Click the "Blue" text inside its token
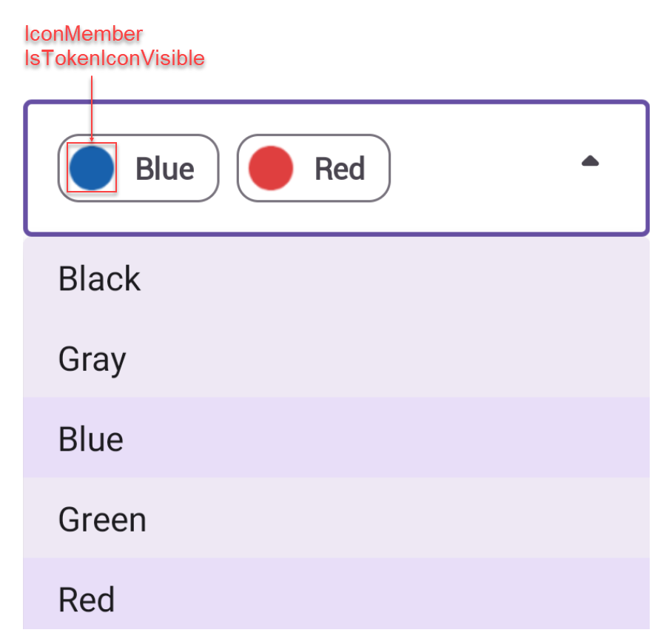This screenshot has width=666, height=644. pos(164,169)
